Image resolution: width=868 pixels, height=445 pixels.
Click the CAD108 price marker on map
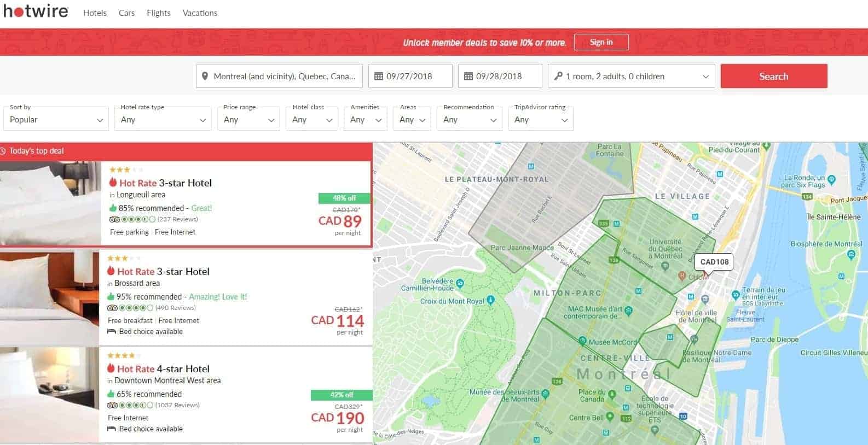tap(714, 262)
